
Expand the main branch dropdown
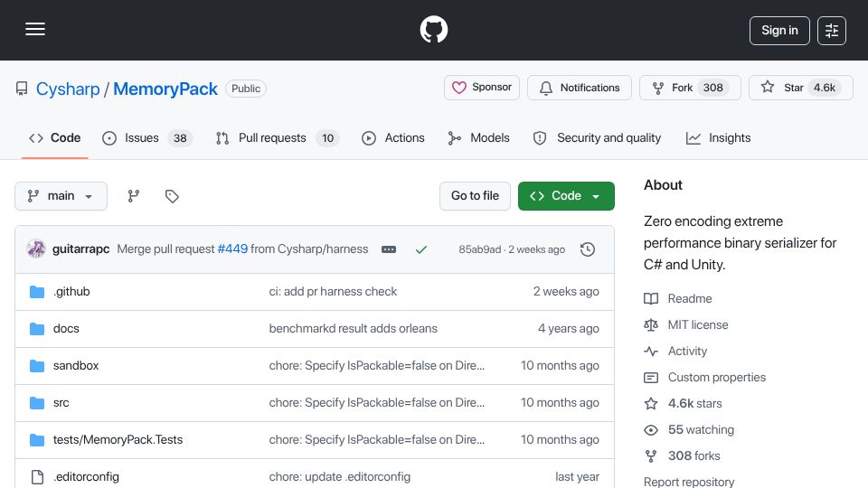[61, 196]
